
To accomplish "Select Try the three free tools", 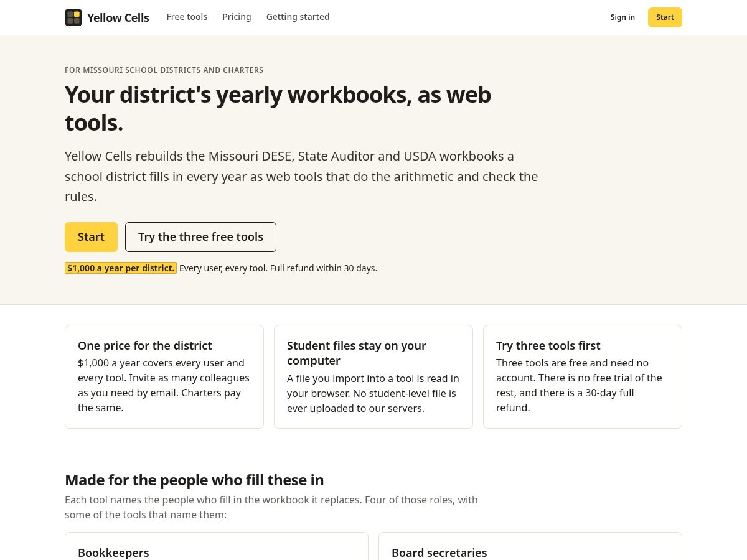I will pos(200,237).
